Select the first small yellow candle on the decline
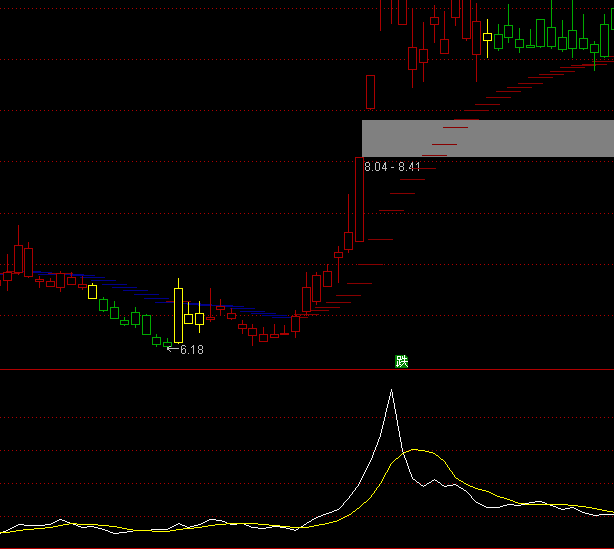This screenshot has height=549, width=614. [93, 291]
